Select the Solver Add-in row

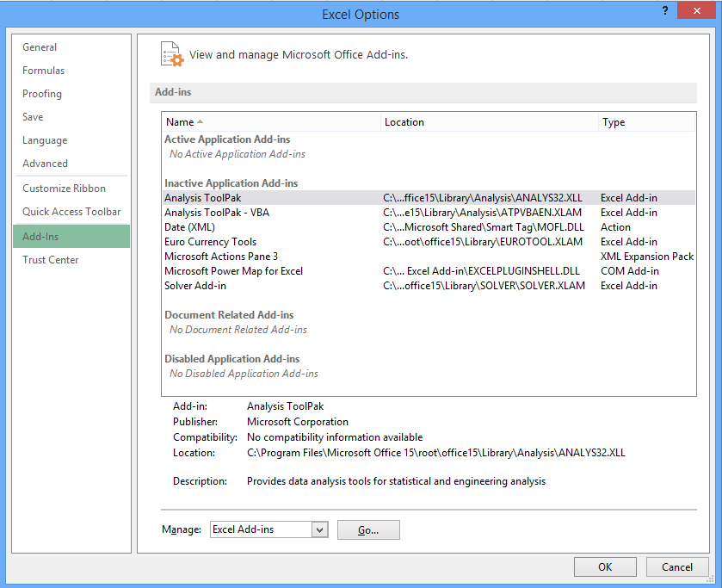pos(429,286)
